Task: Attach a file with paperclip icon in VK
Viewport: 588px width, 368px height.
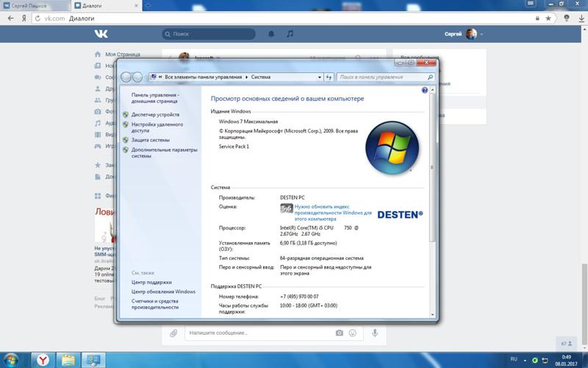Action: 173,333
